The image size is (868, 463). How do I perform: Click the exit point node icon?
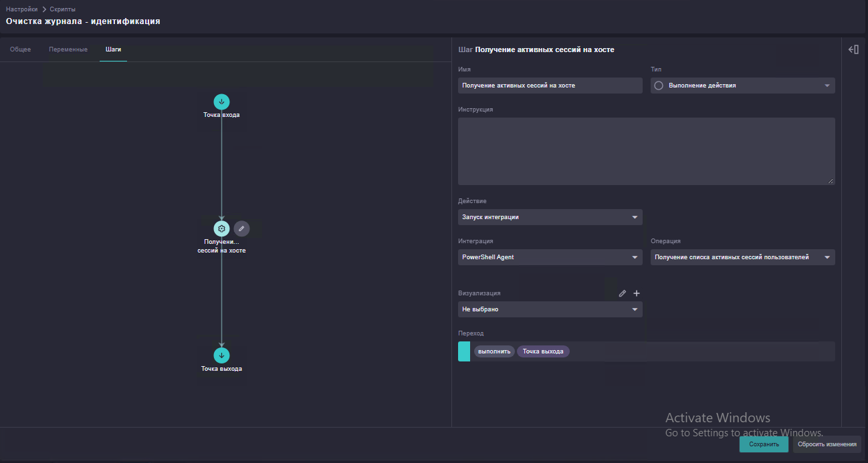coord(221,355)
